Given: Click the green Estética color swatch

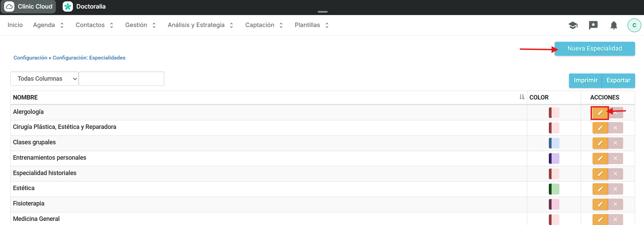Looking at the screenshot, I should (x=554, y=189).
